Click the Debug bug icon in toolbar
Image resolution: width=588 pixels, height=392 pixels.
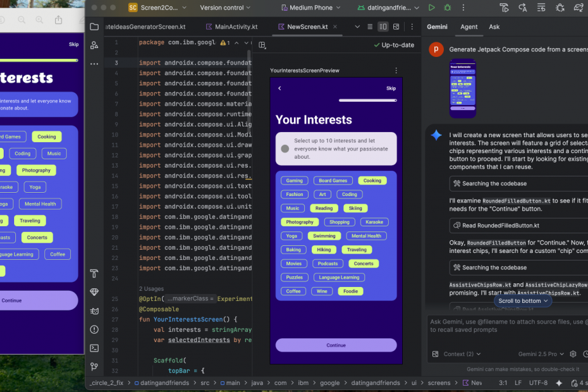pos(448,8)
